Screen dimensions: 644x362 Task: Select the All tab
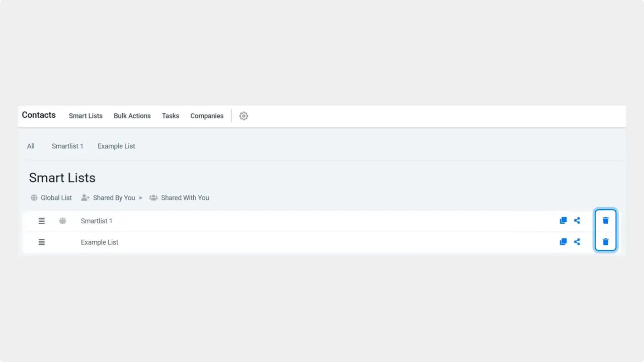31,146
